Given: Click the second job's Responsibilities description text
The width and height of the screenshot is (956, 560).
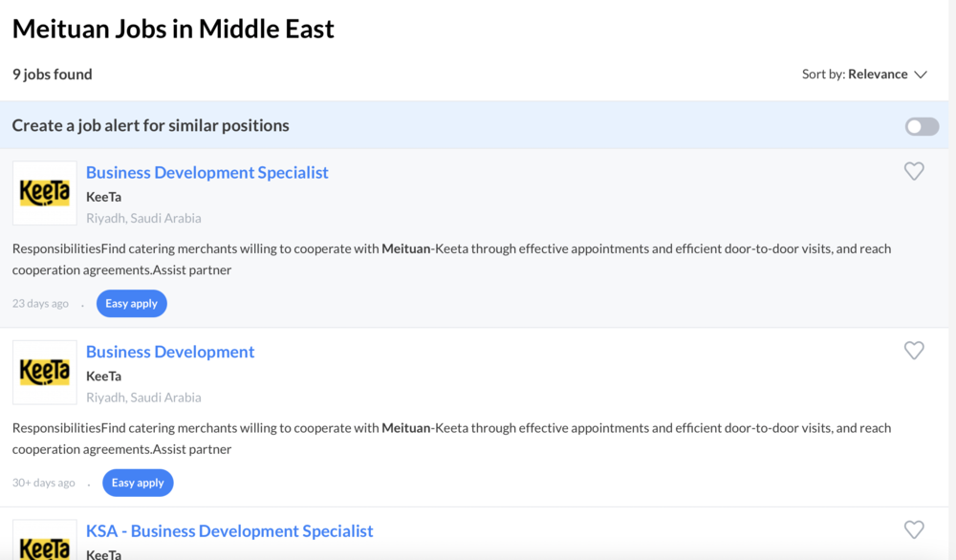Looking at the screenshot, I should tap(451, 438).
